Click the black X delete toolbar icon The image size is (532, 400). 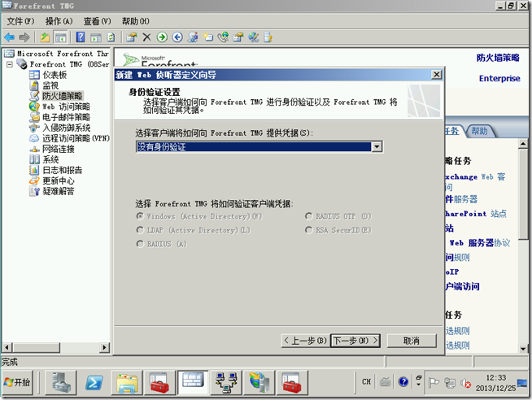[x=146, y=37]
